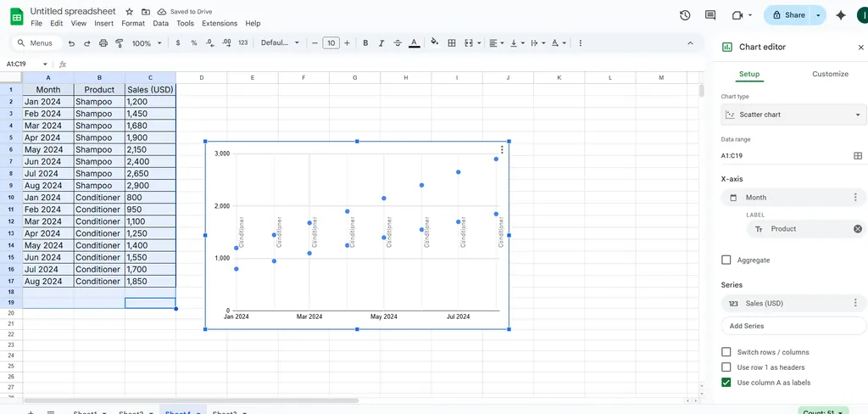Image resolution: width=868 pixels, height=414 pixels.
Task: Open the fill color picker
Action: click(435, 42)
